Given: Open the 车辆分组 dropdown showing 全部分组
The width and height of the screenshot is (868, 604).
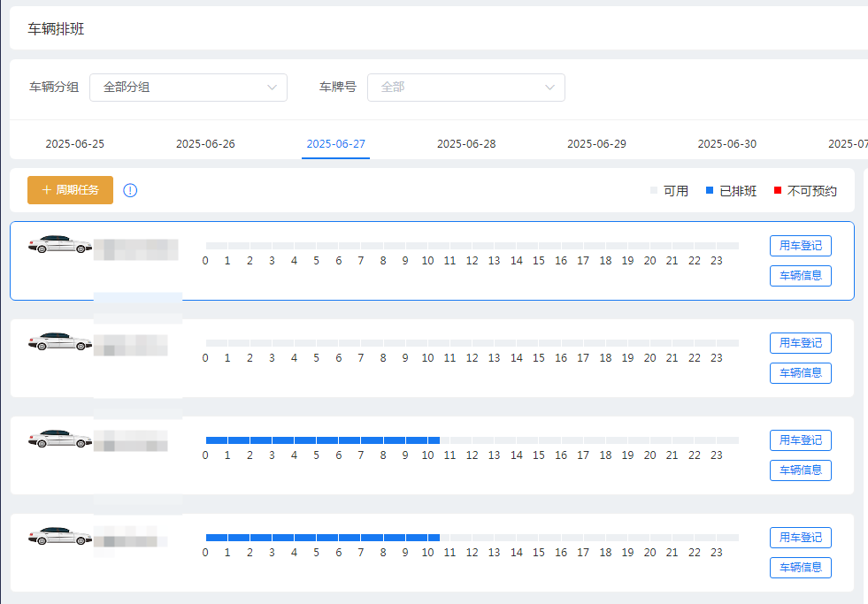Looking at the screenshot, I should pos(188,88).
